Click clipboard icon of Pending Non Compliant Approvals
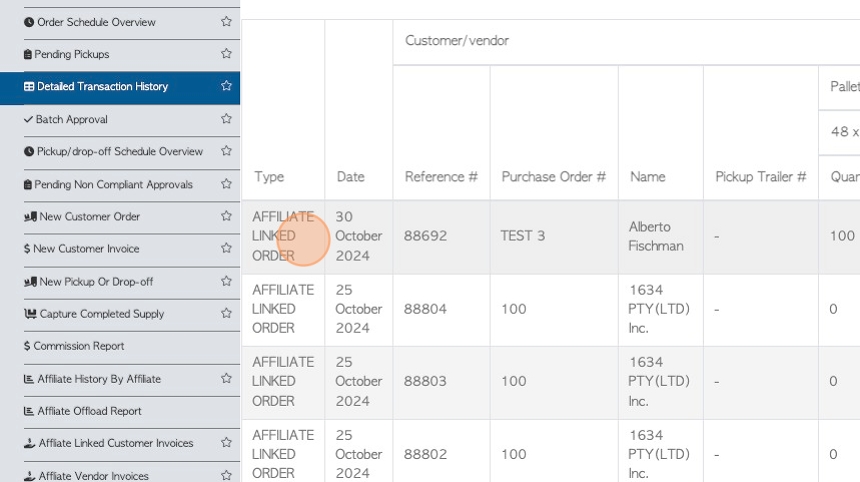 [27, 185]
